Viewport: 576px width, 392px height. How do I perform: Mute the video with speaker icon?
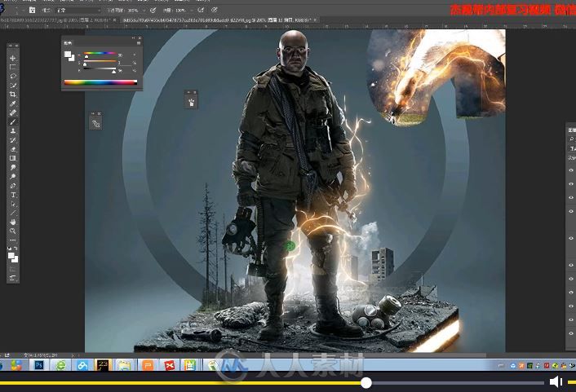point(556,382)
